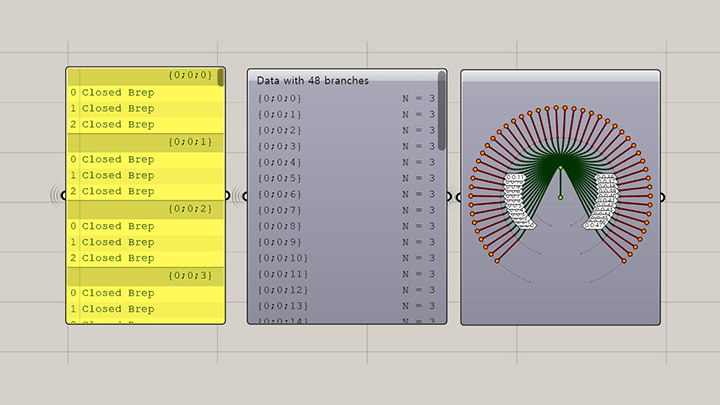Select row 0 Closed Brep under {0;0;2}
720x405 pixels.
pos(146,227)
